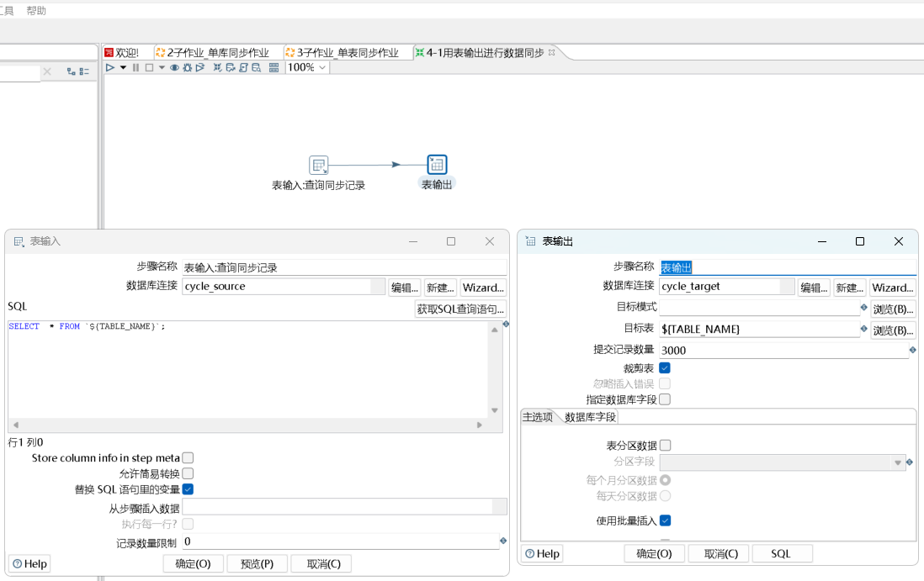Click the SQL editor vertical scrollbar down arrow
924x581 pixels.
point(495,410)
